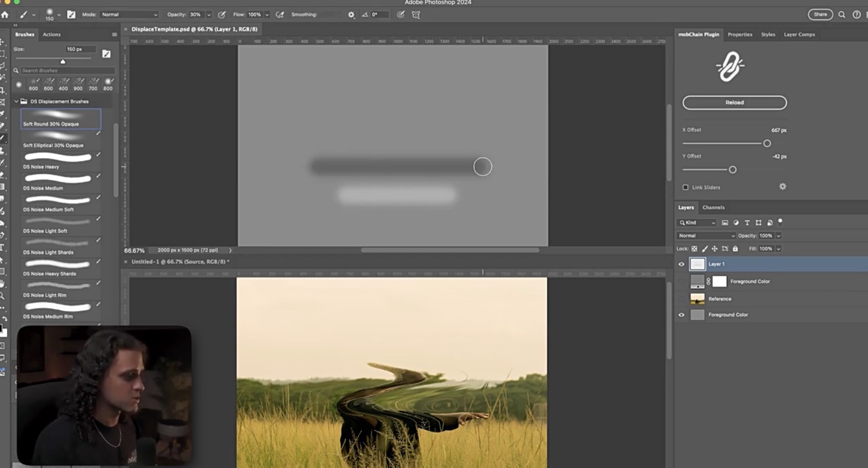This screenshot has width=868, height=468.
Task: Open the smoothing options gear
Action: click(351, 15)
